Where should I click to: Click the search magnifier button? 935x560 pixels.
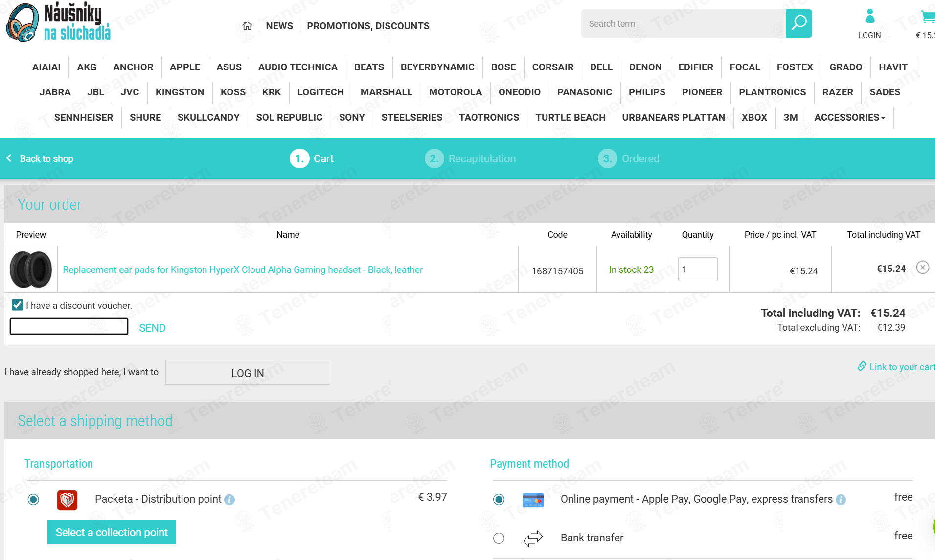798,23
